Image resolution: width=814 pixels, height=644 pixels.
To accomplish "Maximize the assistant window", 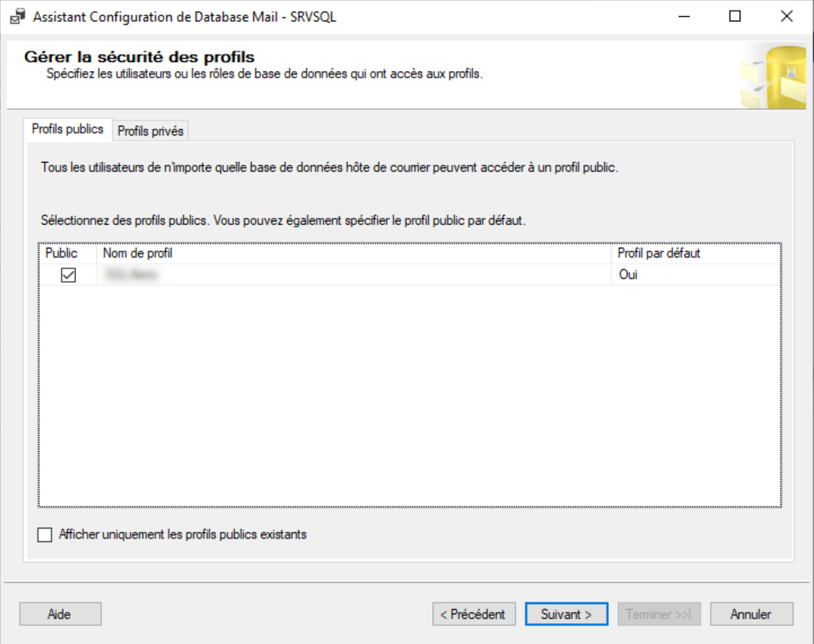I will (x=735, y=17).
